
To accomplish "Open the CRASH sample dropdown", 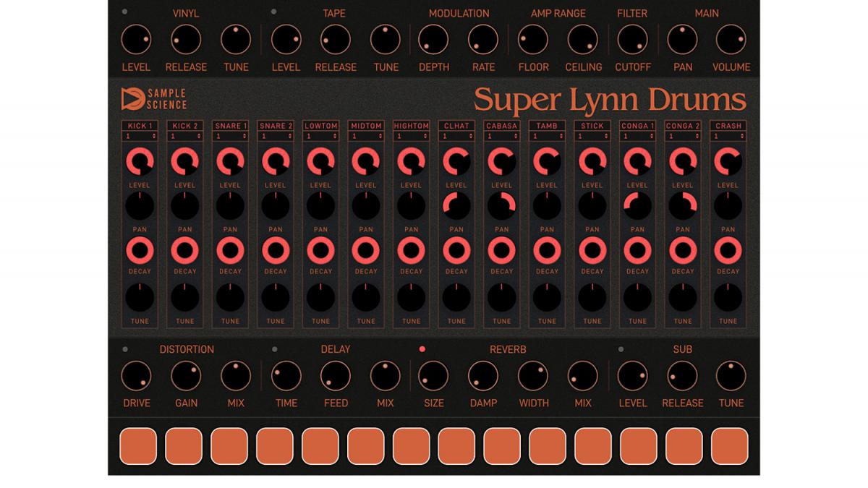I will pyautogui.click(x=728, y=136).
